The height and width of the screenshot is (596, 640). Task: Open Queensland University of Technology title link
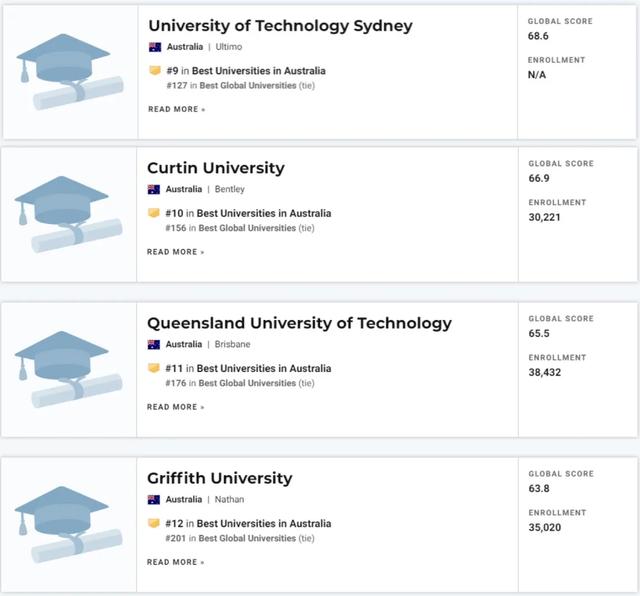coord(299,323)
